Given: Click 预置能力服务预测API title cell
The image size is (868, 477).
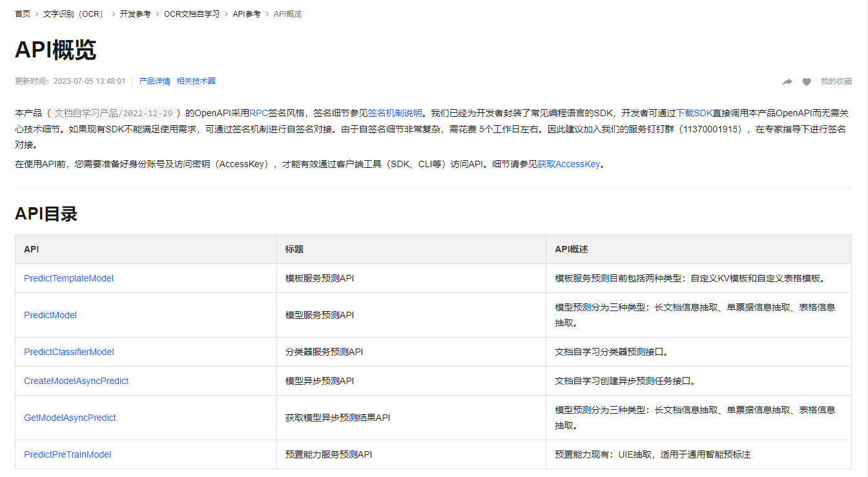Looking at the screenshot, I should [x=411, y=454].
